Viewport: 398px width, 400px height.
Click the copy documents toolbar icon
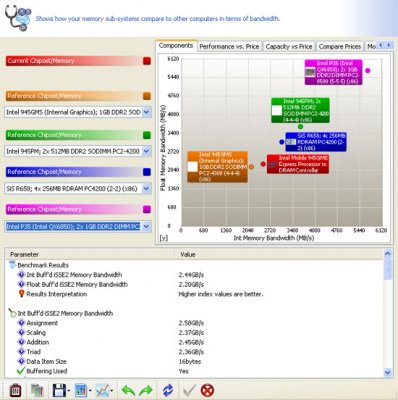tap(37, 390)
